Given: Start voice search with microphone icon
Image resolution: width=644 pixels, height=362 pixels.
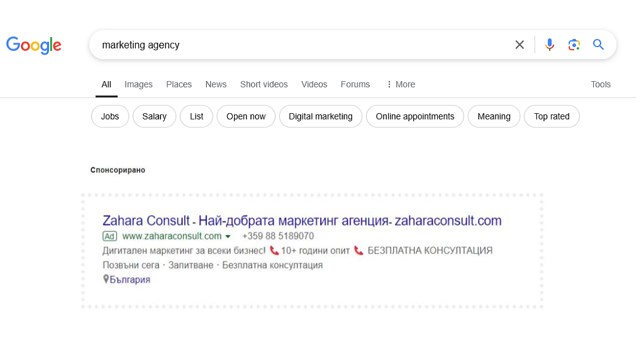Looking at the screenshot, I should [550, 45].
